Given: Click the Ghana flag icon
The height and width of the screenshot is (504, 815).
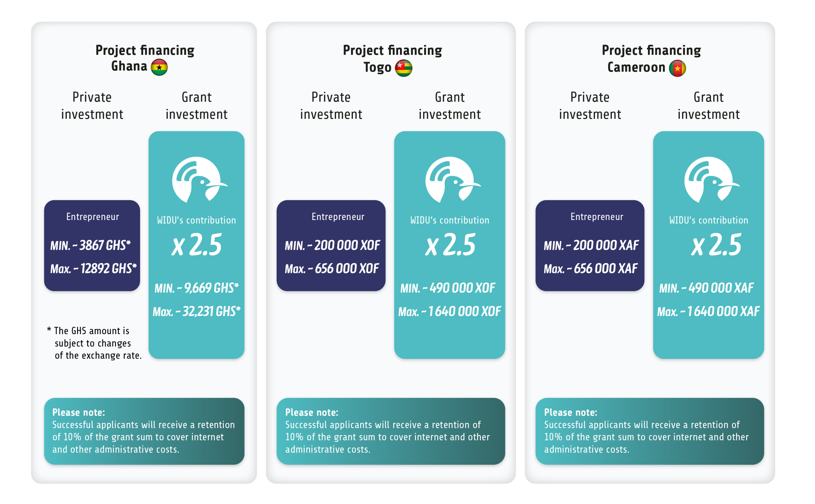Looking at the screenshot, I should (159, 67).
